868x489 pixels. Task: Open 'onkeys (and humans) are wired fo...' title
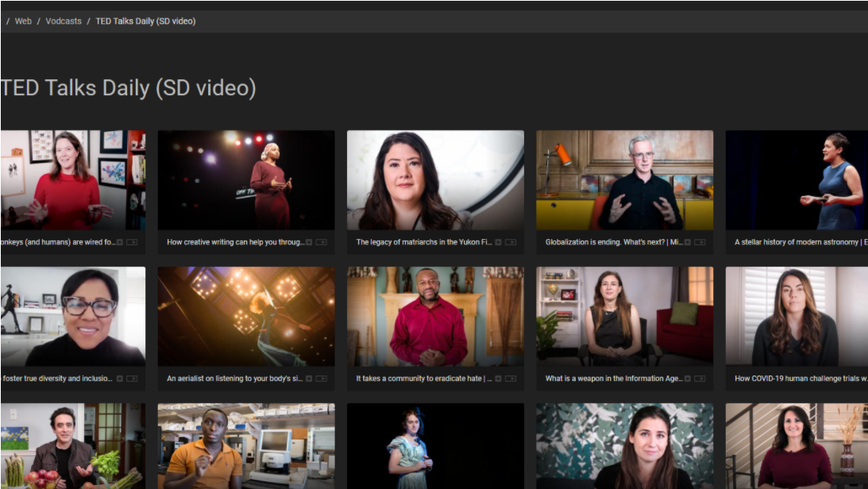58,242
